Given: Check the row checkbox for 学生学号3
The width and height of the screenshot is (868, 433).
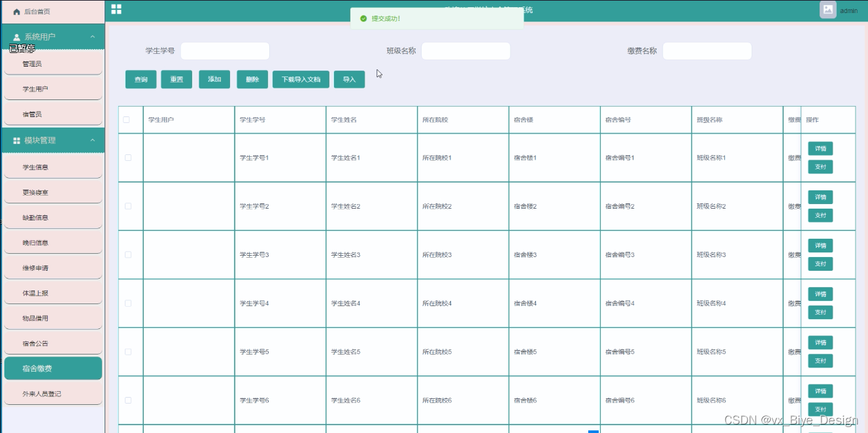Looking at the screenshot, I should (128, 254).
